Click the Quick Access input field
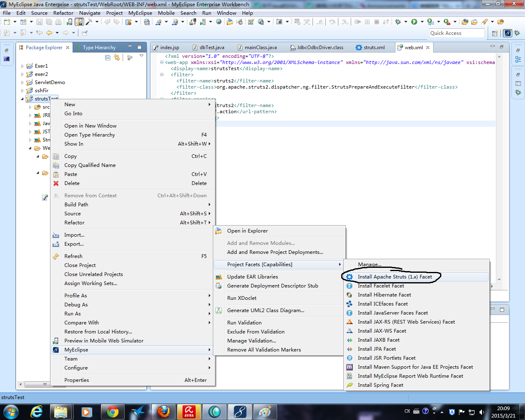Image resolution: width=525 pixels, height=420 pixels. (457, 33)
